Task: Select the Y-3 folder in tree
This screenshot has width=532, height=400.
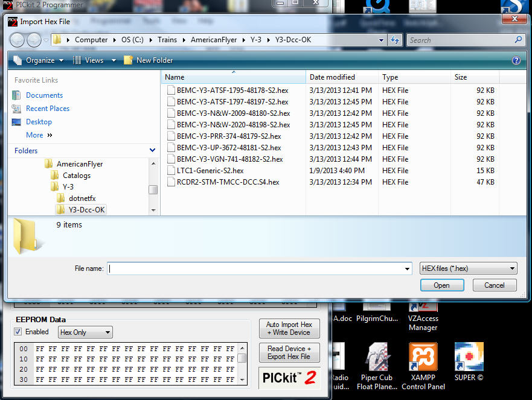Action: (68, 187)
